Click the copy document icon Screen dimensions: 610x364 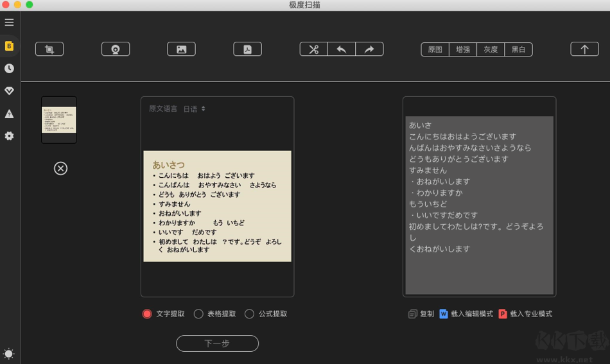point(413,314)
